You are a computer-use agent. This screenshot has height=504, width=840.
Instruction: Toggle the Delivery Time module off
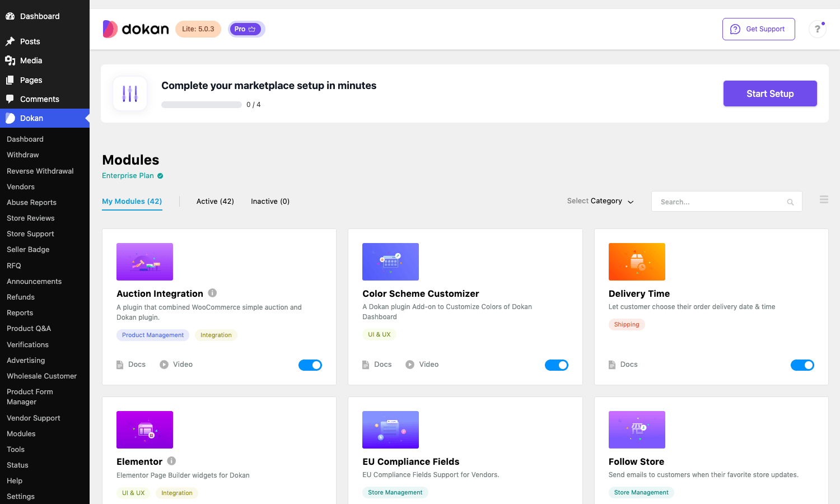tap(802, 365)
